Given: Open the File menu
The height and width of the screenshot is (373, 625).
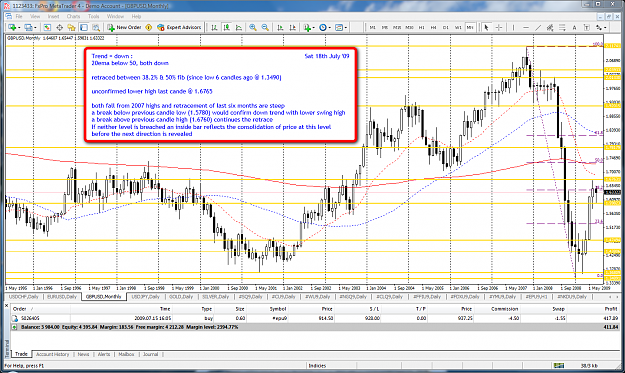Looking at the screenshot, I should pos(19,16).
